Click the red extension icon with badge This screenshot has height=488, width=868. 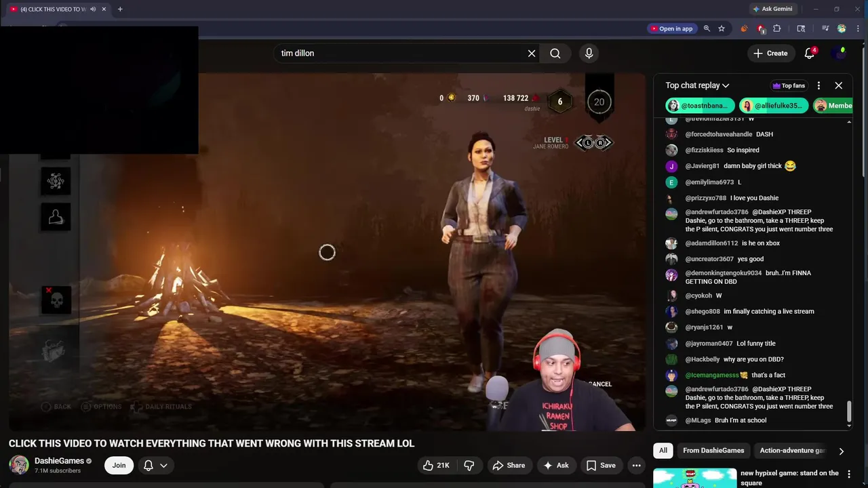761,28
